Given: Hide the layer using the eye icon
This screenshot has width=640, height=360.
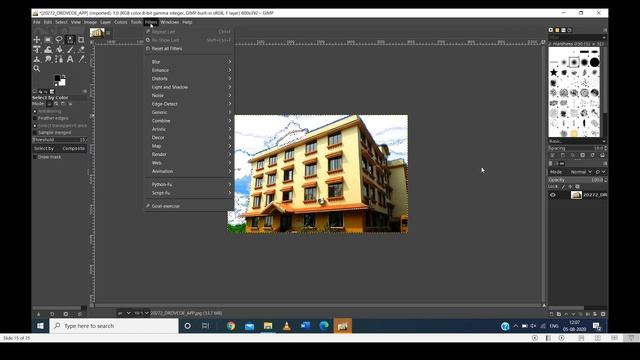Looking at the screenshot, I should click(x=553, y=195).
